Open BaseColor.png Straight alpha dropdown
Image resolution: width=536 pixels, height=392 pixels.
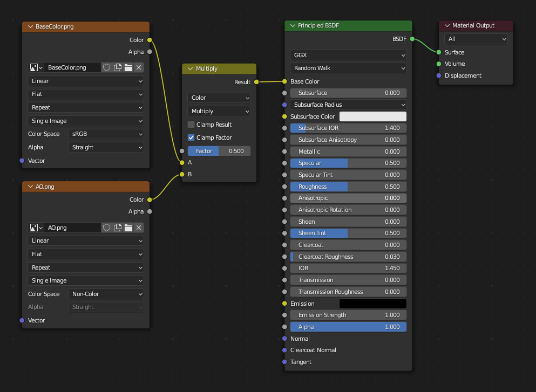(x=106, y=147)
